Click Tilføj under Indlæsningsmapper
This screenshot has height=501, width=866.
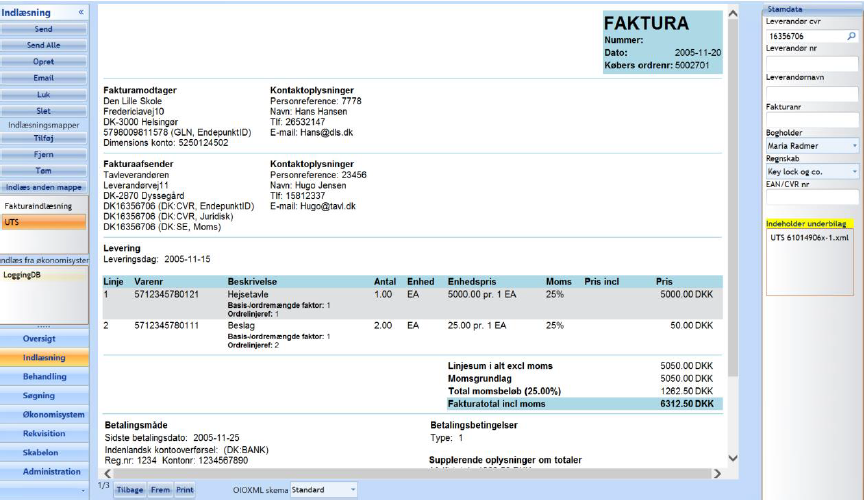[44, 138]
